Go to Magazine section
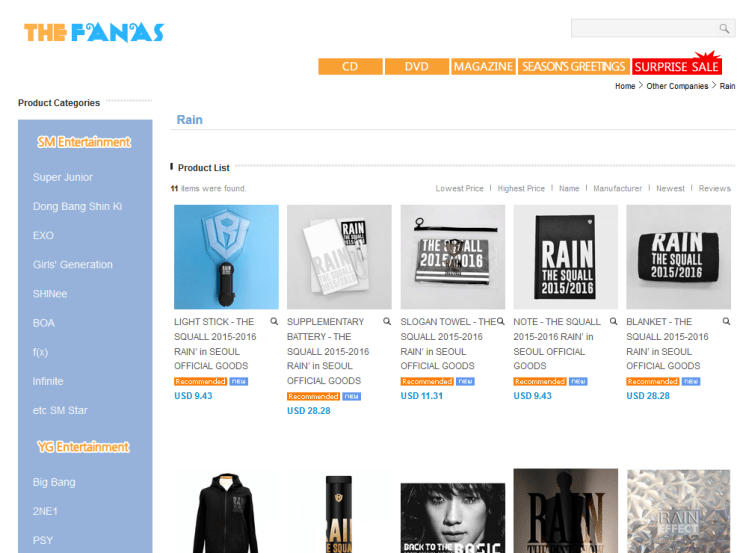740x553 pixels. [x=483, y=67]
